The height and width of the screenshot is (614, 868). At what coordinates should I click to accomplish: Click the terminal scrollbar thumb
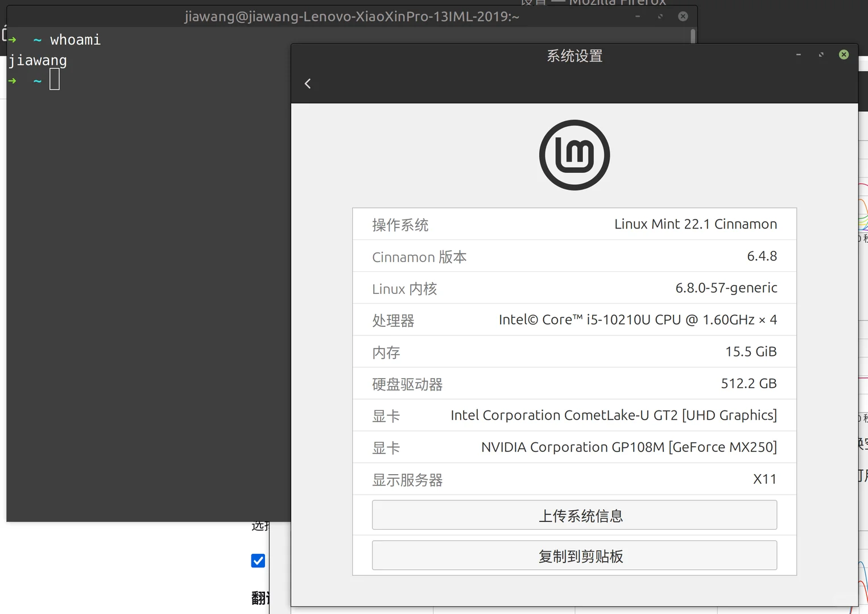692,35
